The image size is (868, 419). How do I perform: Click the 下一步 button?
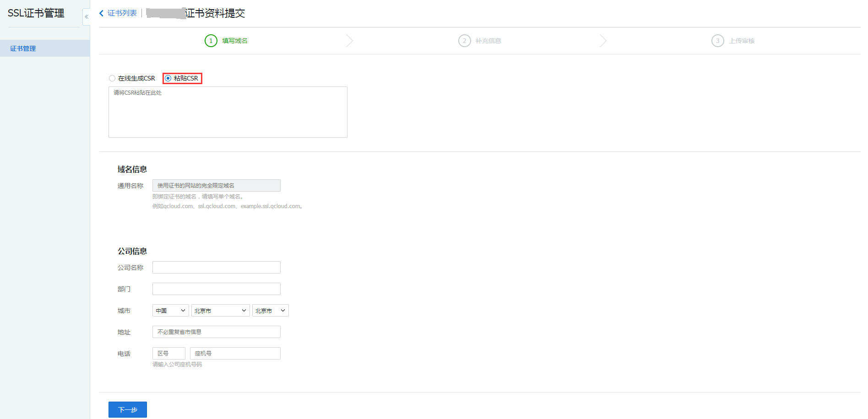click(x=127, y=409)
